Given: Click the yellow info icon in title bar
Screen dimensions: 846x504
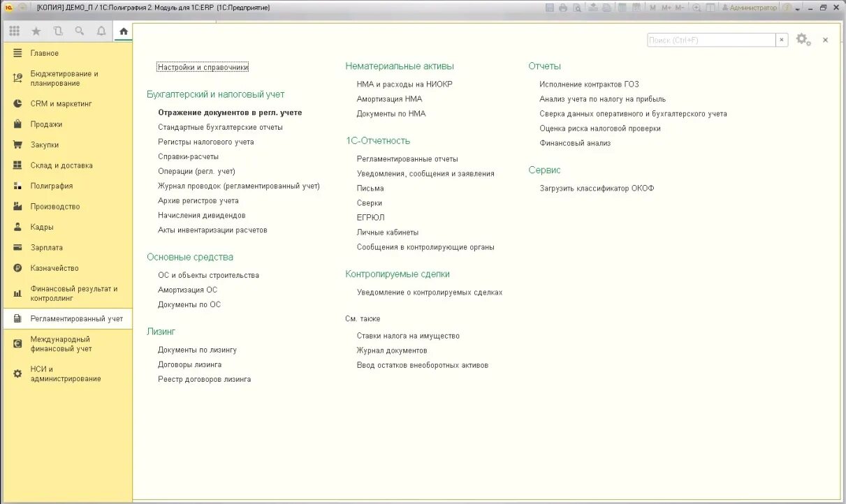Looking at the screenshot, I should coord(786,8).
